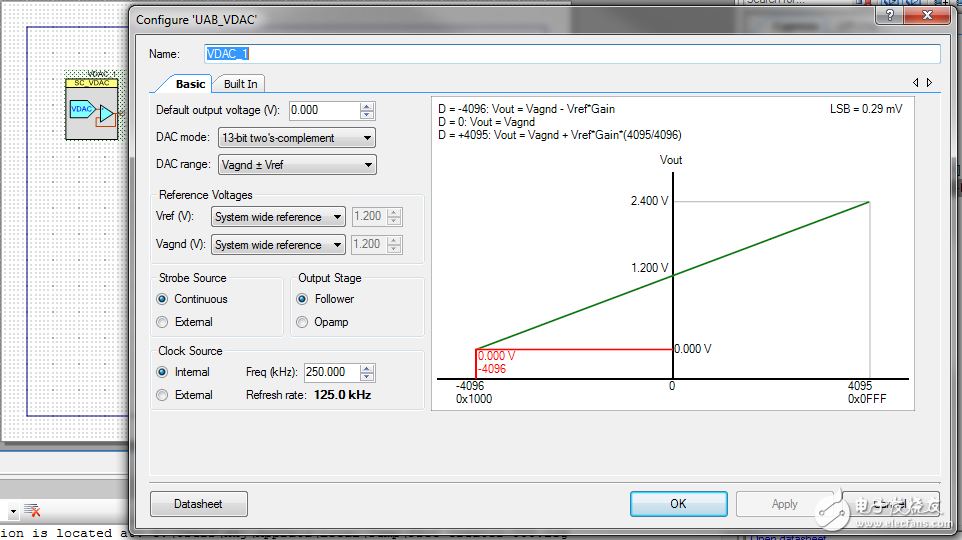The height and width of the screenshot is (540, 962).
Task: Open the Vagnd source dropdown
Action: pos(278,245)
